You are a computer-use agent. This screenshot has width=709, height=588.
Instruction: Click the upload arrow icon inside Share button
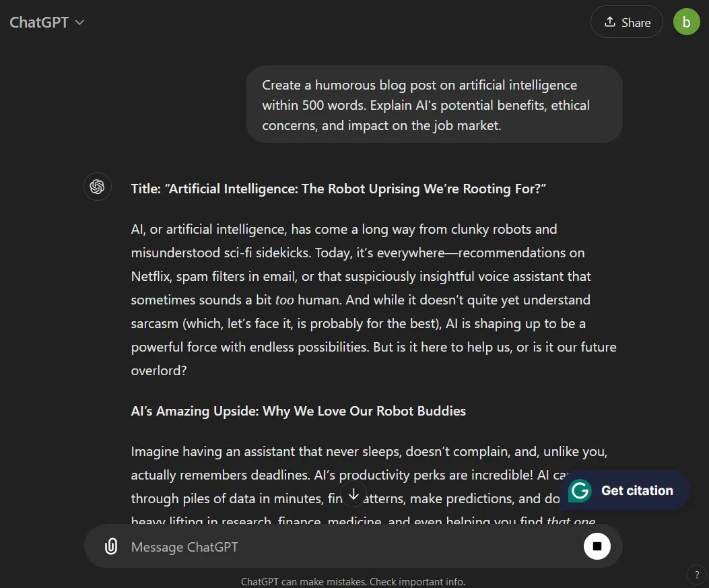point(609,22)
